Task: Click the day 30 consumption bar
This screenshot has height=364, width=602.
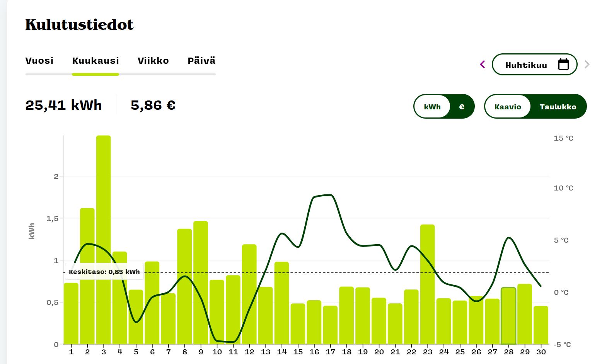Action: pyautogui.click(x=541, y=325)
